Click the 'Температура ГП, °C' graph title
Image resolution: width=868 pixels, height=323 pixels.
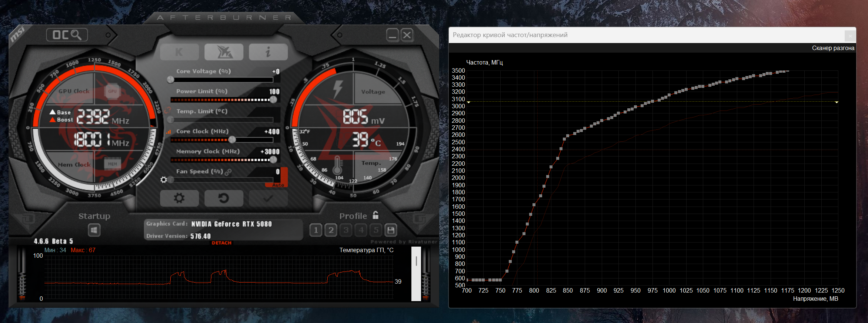[x=367, y=250]
